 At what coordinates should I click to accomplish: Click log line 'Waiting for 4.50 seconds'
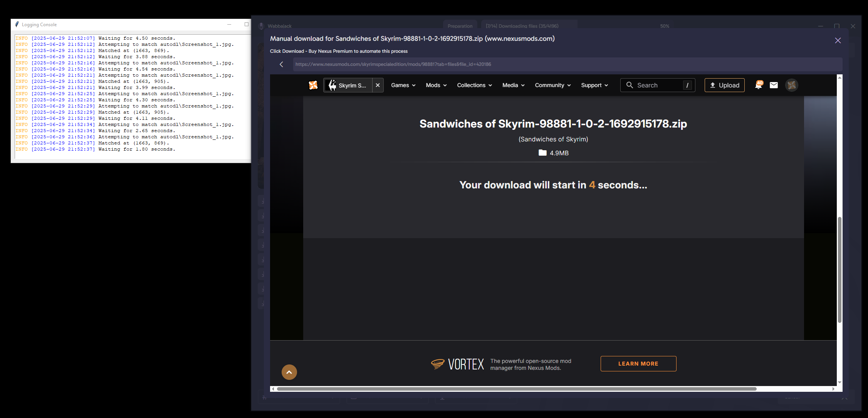pos(137,38)
